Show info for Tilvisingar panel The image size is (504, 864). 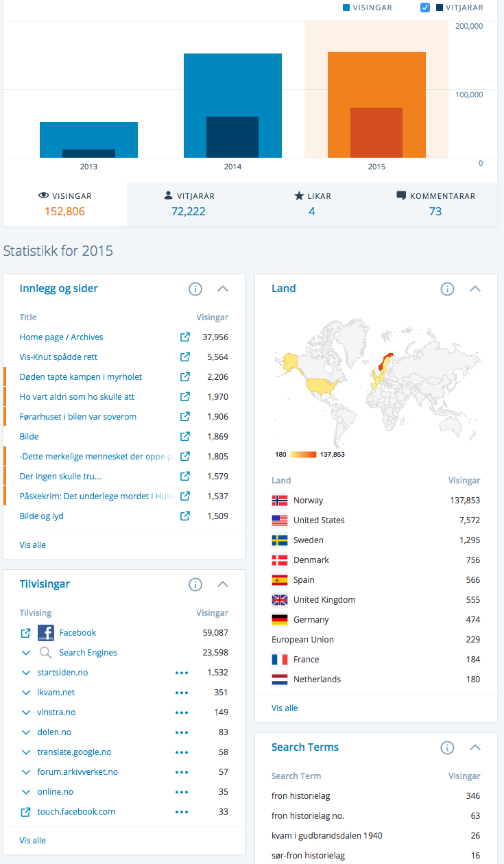(195, 584)
